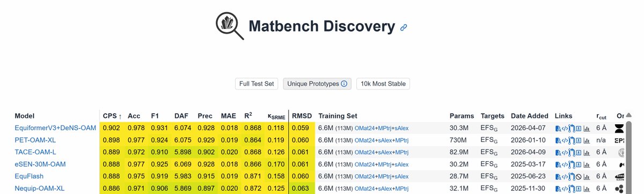Viewport: 644px width, 194px height.
Task: Click the info icon on Unique Prototypes
Action: [344, 84]
